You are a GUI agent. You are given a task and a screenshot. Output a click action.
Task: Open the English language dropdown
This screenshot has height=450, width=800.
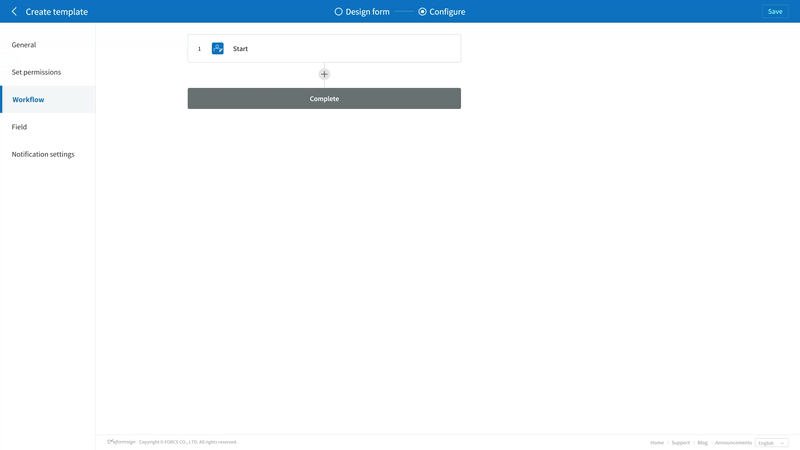(x=771, y=443)
